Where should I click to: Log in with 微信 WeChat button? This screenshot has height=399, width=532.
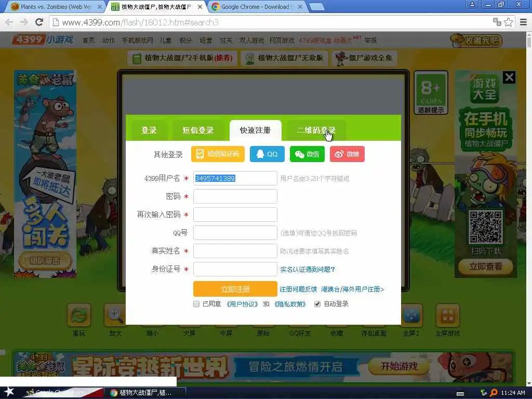pyautogui.click(x=307, y=154)
